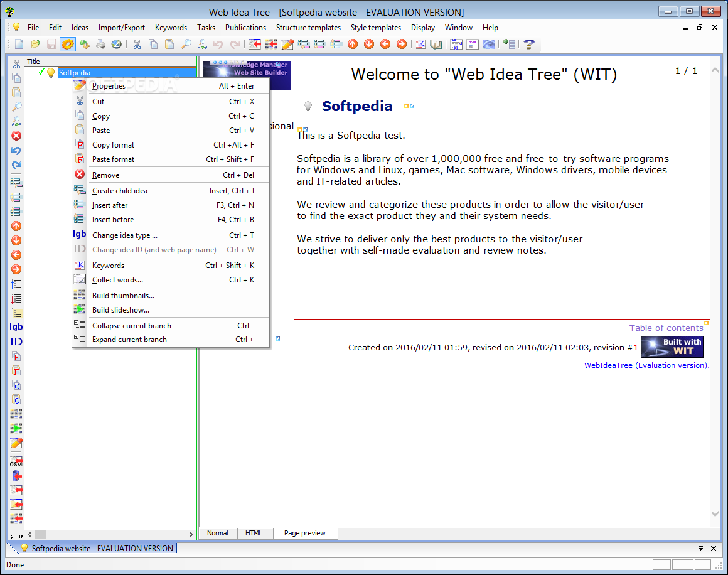
Task: Click the blue database import icon in sidebar
Action: point(17,476)
